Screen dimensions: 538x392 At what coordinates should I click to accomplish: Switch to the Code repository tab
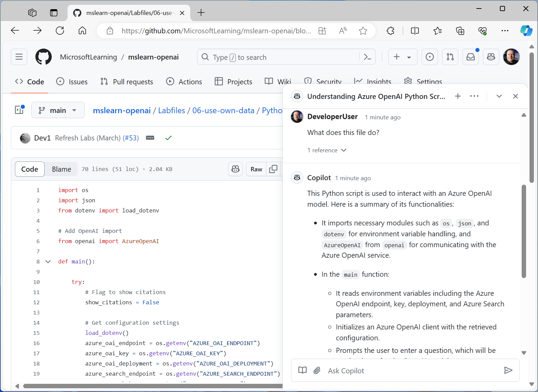(30, 82)
